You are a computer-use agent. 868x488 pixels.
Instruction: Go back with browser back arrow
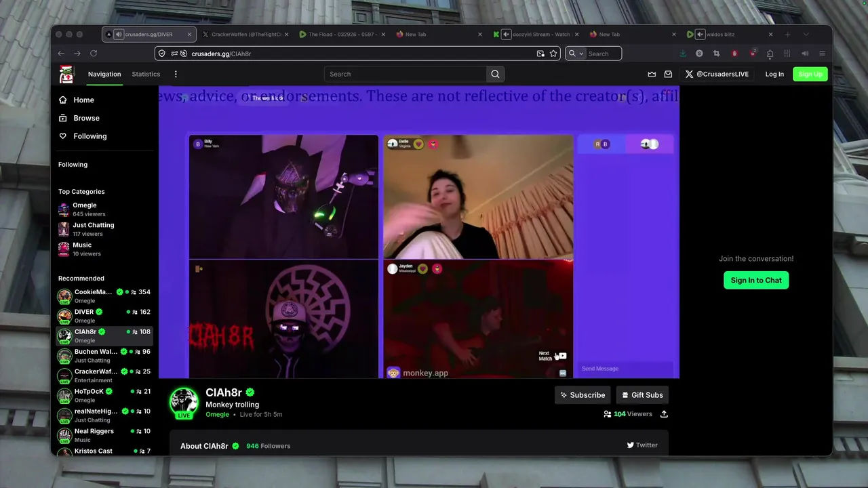pyautogui.click(x=61, y=54)
